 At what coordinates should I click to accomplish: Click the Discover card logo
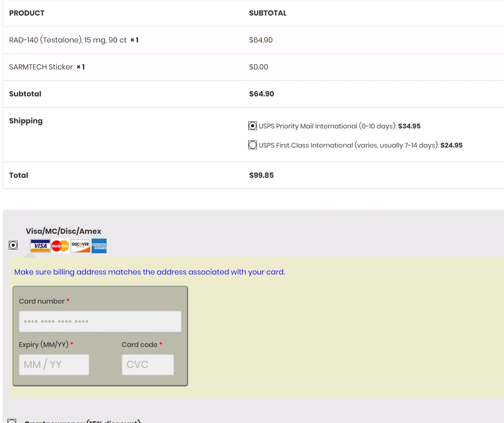[80, 246]
